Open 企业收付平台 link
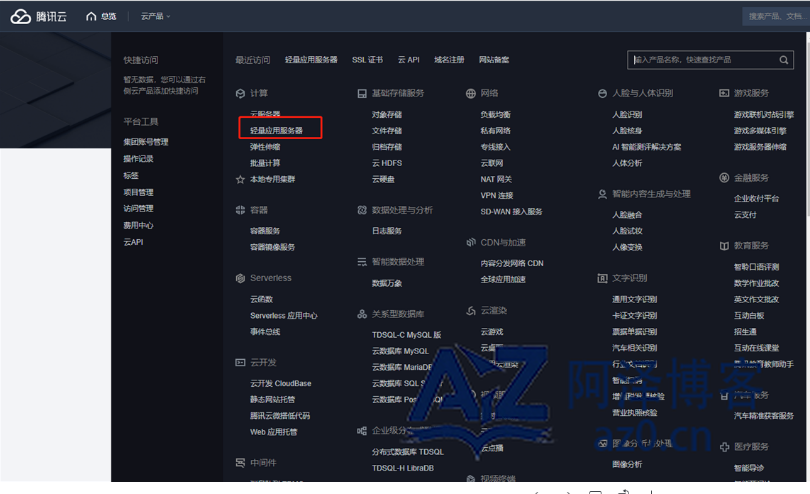The width and height of the screenshot is (810, 494). click(757, 198)
